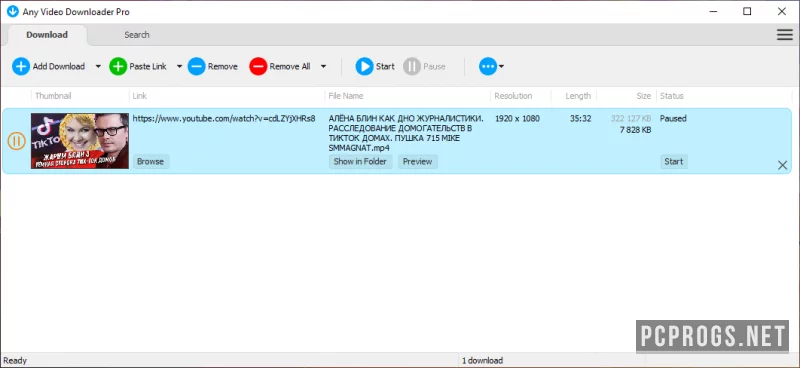This screenshot has width=800, height=368.
Task: Click the 1920 x 1080 resolution value
Action: (x=517, y=118)
